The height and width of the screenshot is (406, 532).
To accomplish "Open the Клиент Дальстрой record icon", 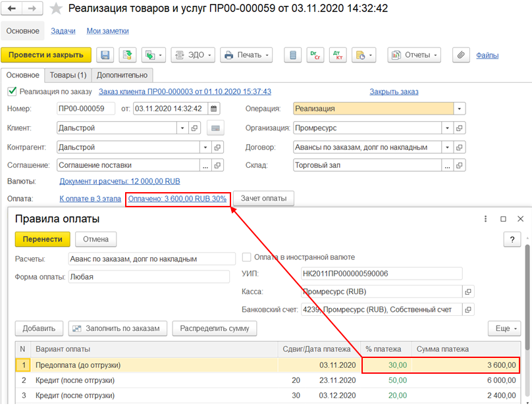I will point(194,128).
